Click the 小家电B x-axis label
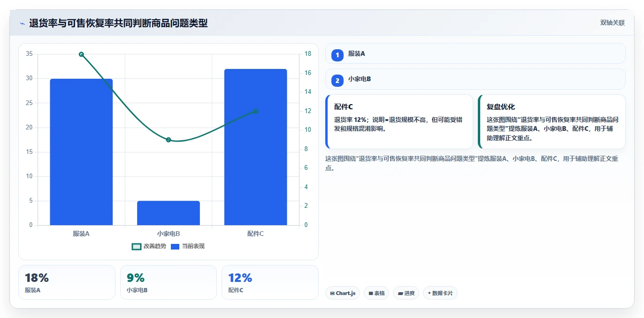 [169, 233]
